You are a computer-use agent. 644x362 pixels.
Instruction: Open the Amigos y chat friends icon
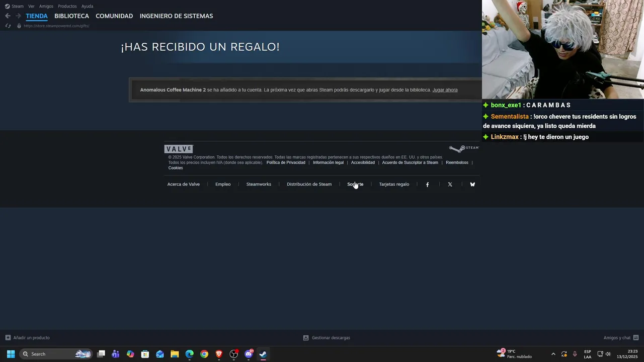tap(636, 338)
